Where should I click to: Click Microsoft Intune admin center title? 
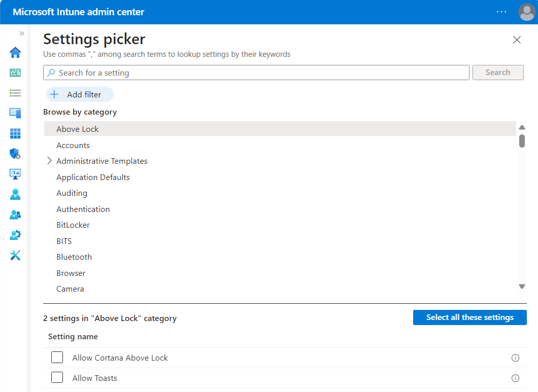79,12
